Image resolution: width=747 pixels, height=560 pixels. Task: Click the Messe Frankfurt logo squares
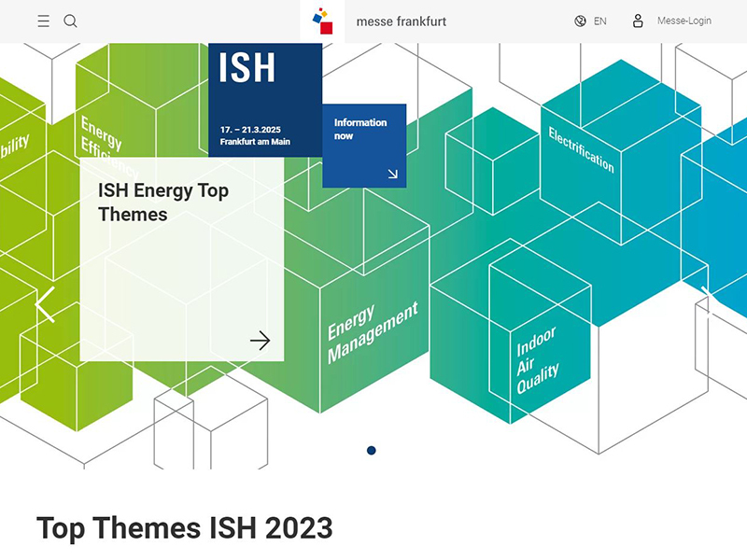tap(322, 21)
